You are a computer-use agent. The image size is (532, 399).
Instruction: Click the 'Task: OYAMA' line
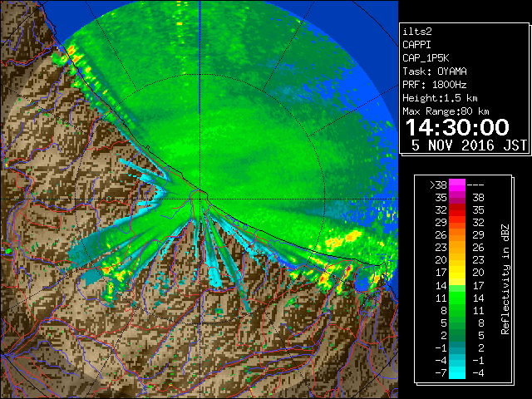point(435,71)
